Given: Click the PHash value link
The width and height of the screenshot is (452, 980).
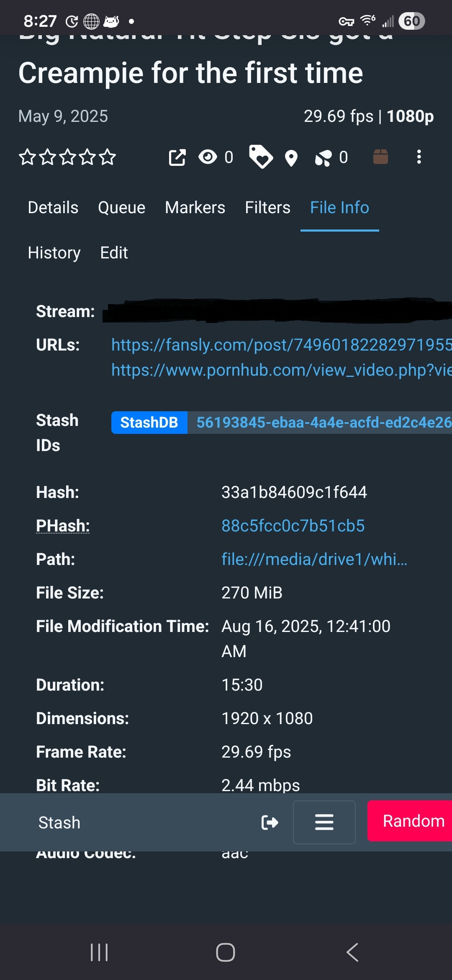Looking at the screenshot, I should 293,525.
